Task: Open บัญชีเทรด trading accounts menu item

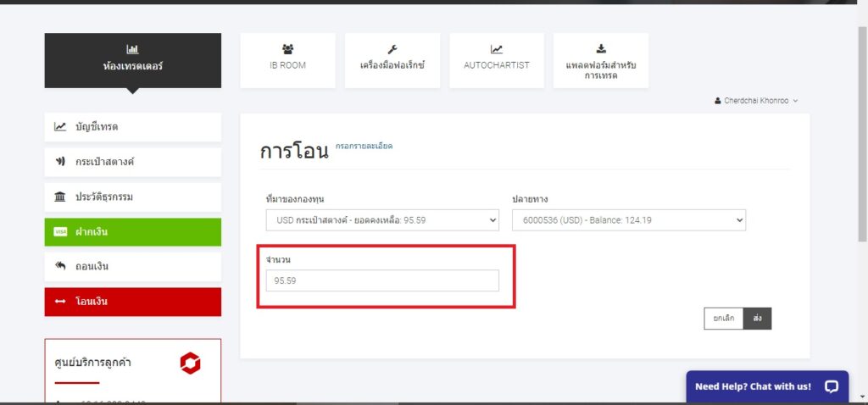Action: coord(132,127)
